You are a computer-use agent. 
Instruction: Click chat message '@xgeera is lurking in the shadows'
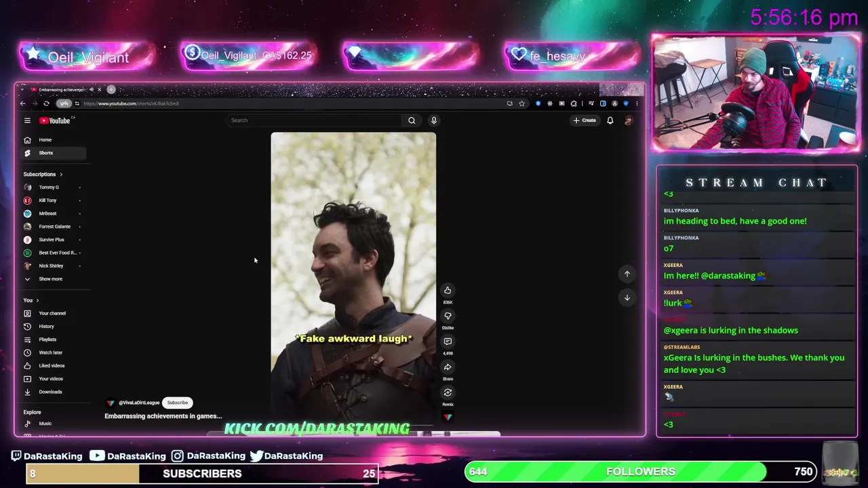click(x=731, y=331)
